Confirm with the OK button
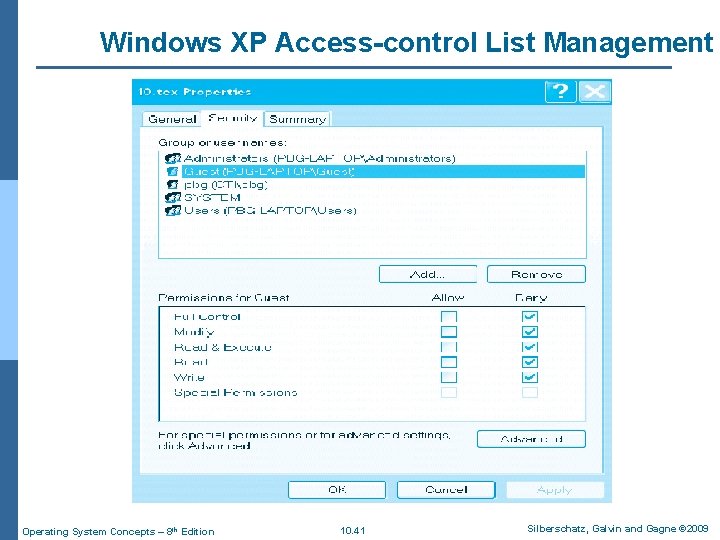 pyautogui.click(x=337, y=490)
